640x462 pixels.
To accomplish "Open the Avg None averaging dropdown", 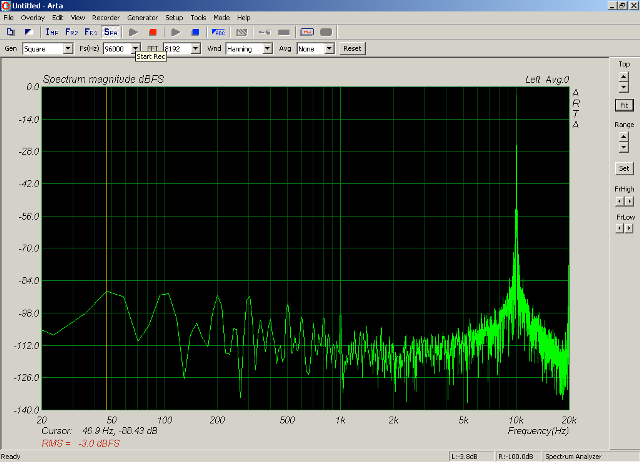I will (329, 49).
